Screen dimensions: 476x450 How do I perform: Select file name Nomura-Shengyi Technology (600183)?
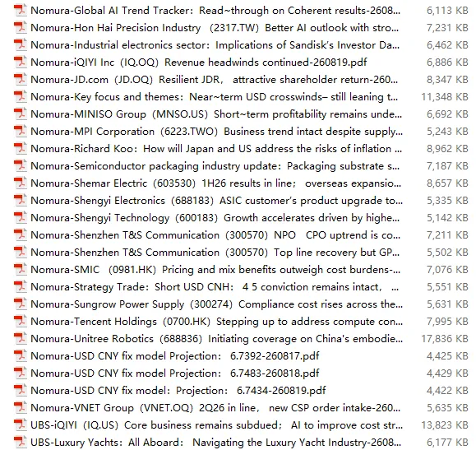click(x=215, y=218)
